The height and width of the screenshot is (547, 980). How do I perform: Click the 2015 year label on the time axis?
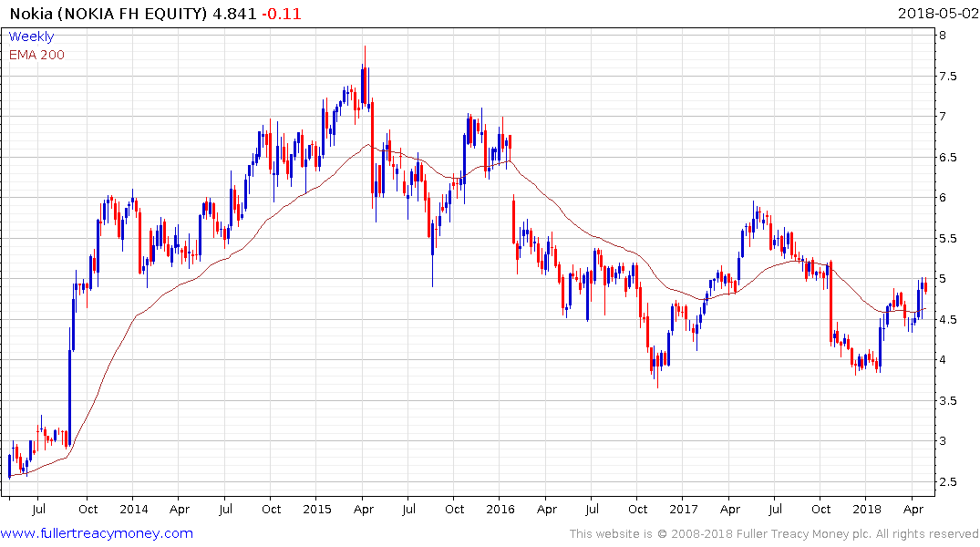point(317,509)
